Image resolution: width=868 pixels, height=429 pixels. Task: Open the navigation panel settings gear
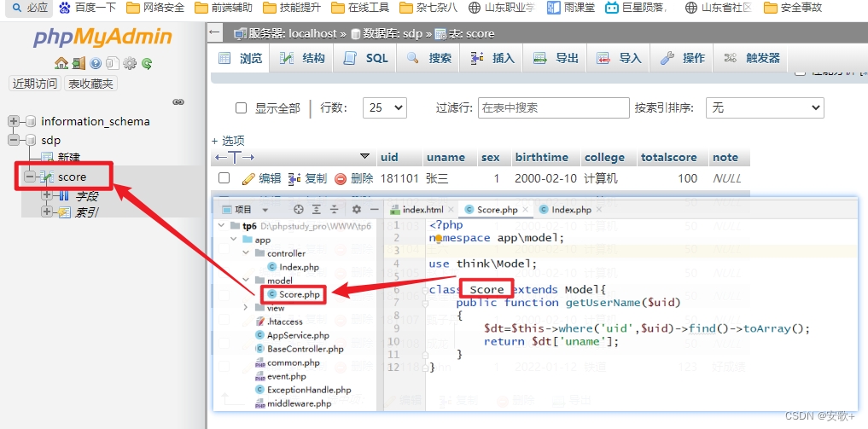point(130,63)
